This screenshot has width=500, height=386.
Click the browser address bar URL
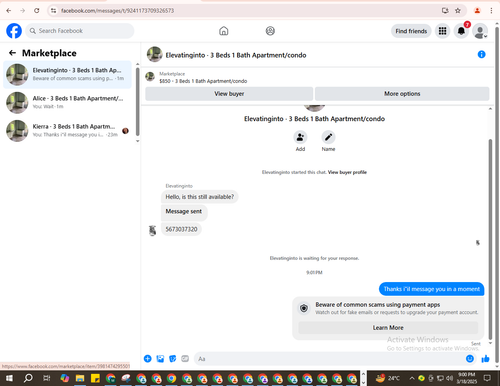pyautogui.click(x=117, y=11)
